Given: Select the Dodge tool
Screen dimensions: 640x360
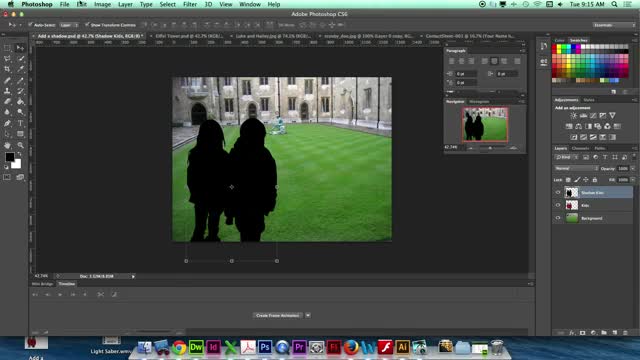Looking at the screenshot, I should 20,112.
